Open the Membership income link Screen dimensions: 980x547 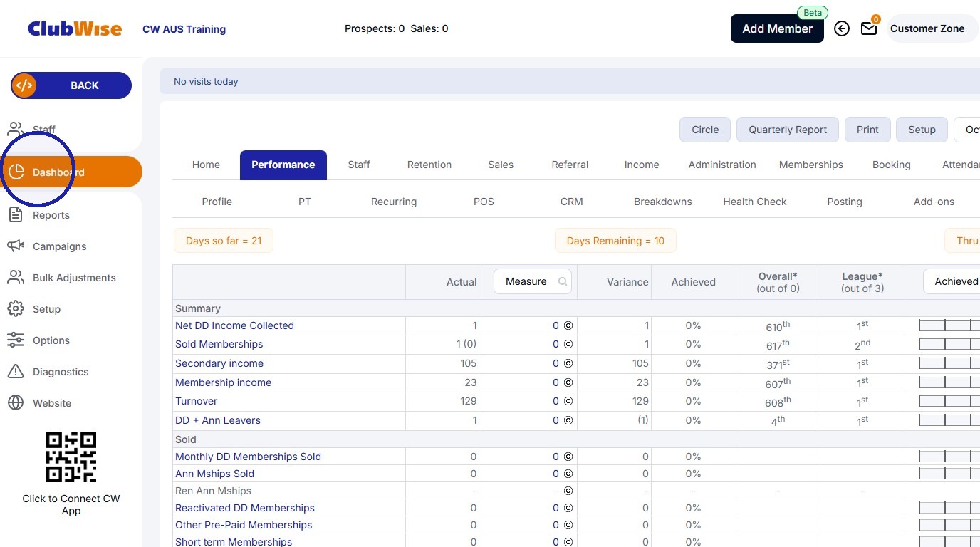223,382
